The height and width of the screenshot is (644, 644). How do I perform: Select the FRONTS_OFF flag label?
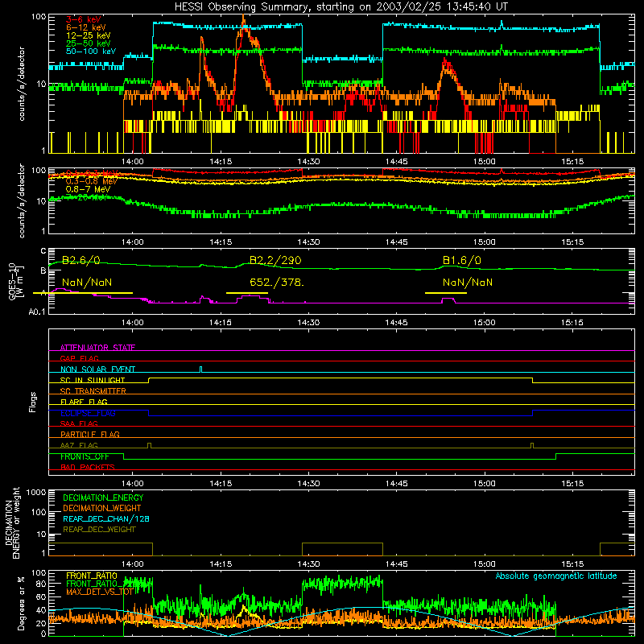click(85, 456)
